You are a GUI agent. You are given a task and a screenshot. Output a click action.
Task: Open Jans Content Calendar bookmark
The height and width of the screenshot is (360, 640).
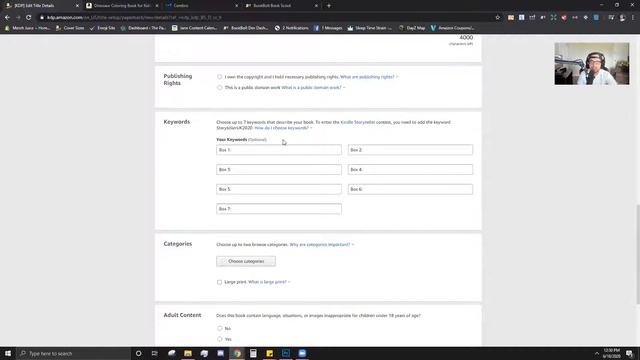(x=195, y=28)
